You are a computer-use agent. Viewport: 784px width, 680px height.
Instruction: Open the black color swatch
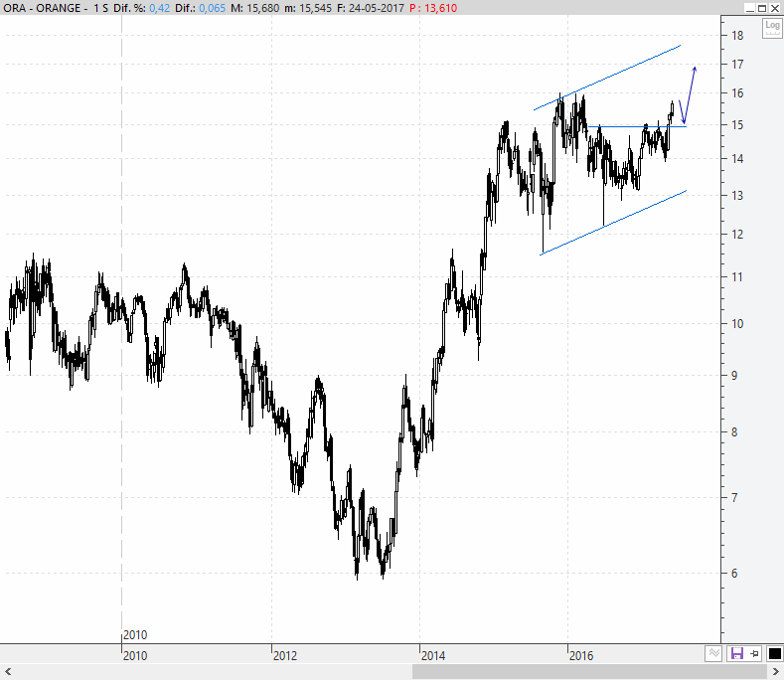[x=774, y=653]
